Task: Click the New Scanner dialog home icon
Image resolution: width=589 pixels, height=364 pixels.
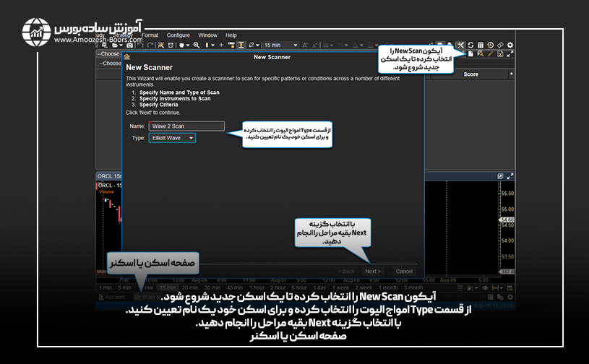Action: (x=127, y=57)
